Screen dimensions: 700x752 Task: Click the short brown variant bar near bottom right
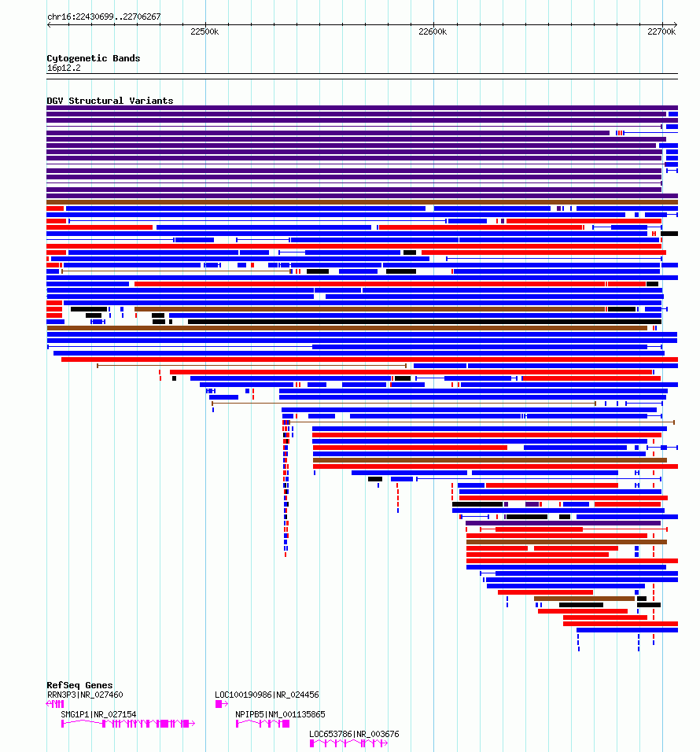tap(584, 599)
